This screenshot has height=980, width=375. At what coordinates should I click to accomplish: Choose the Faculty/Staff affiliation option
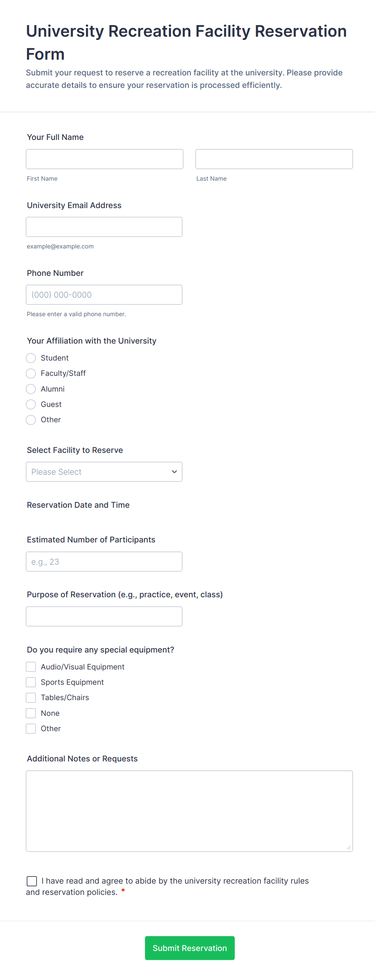point(31,373)
